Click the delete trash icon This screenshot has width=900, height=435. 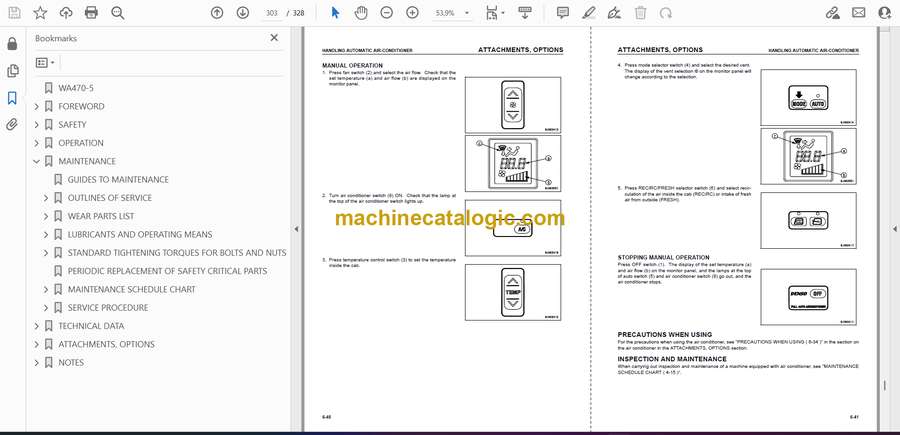pos(641,13)
